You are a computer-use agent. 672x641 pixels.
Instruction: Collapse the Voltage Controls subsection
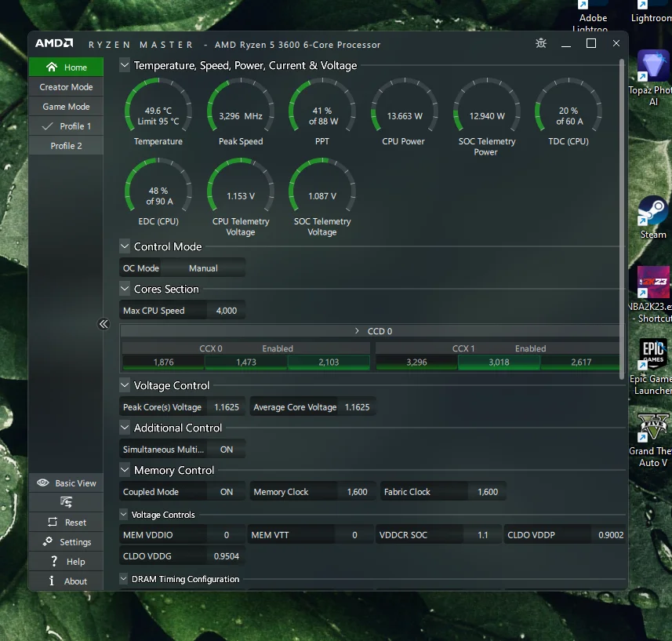[x=123, y=514]
